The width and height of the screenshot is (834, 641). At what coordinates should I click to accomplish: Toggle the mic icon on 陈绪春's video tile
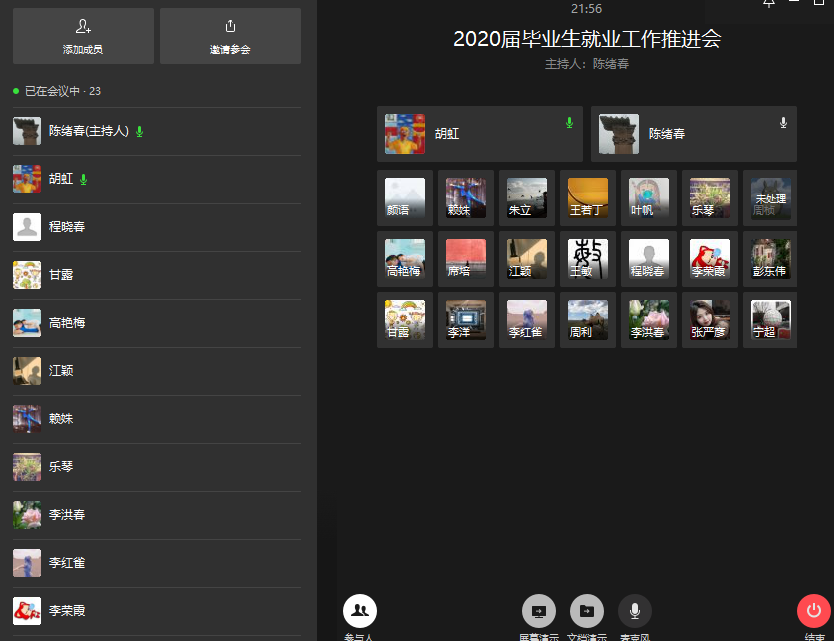click(783, 123)
